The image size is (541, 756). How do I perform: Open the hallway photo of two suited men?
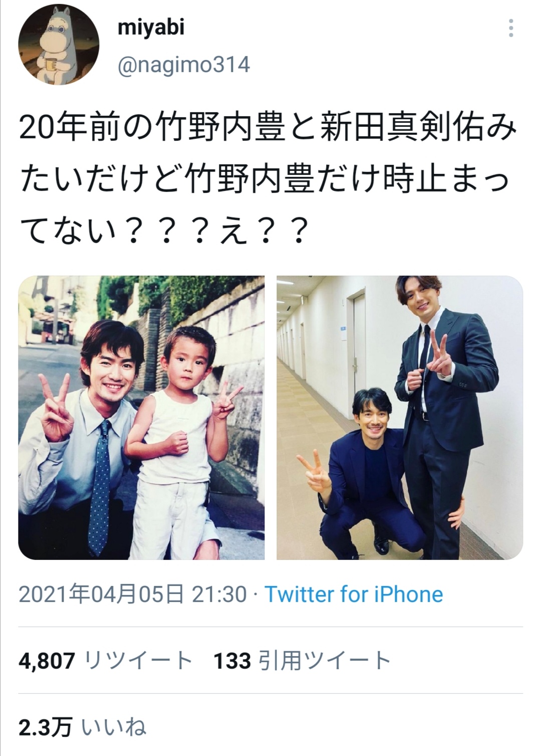coord(400,418)
